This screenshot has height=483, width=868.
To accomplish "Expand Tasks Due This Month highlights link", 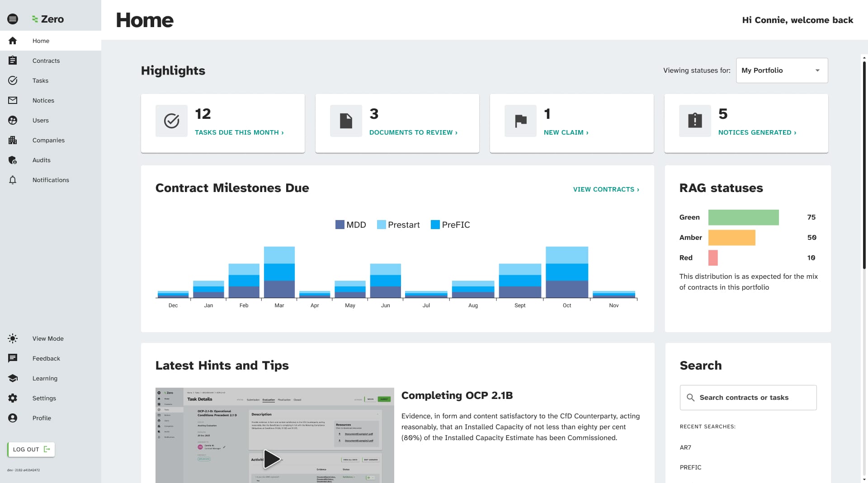I will tap(239, 132).
